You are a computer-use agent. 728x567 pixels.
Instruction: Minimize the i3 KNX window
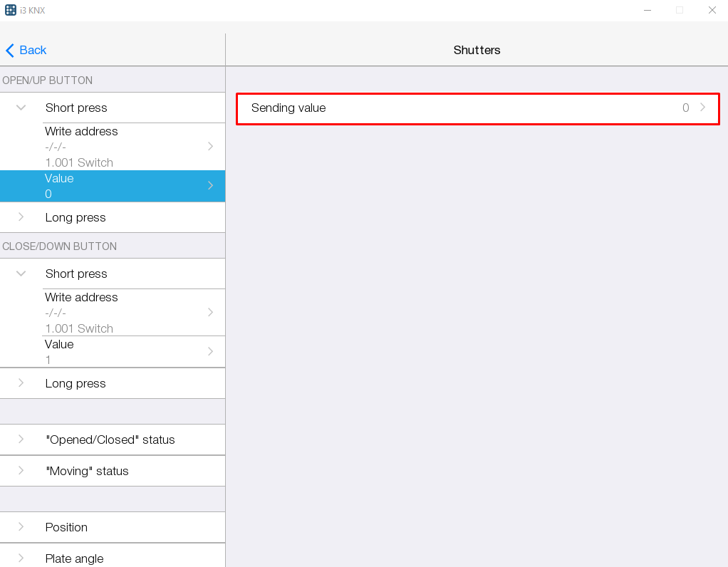pos(648,10)
